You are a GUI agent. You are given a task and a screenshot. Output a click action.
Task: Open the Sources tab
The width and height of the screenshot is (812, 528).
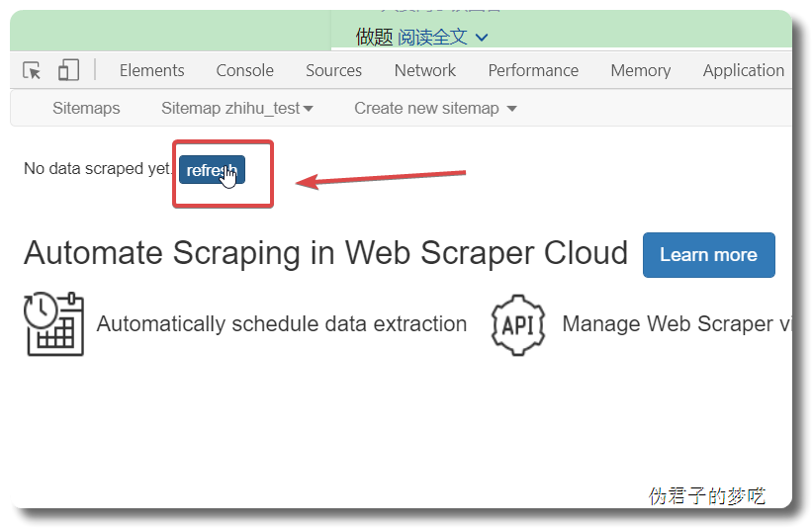point(333,70)
